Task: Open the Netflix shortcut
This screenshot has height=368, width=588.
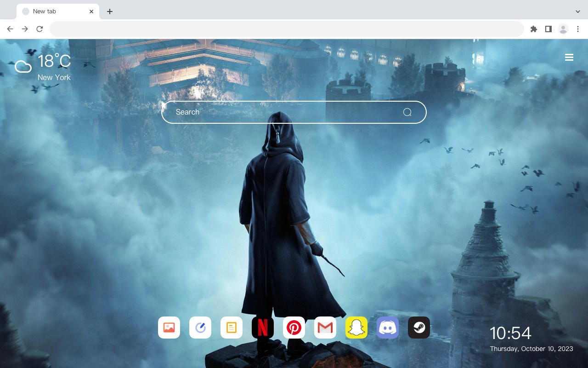Action: [x=263, y=328]
